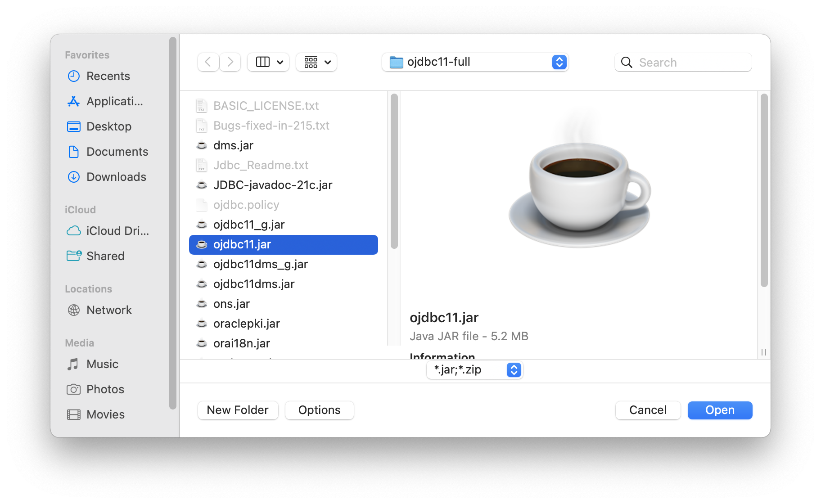Viewport: 821px width, 504px height.
Task: Click the New Folder button
Action: (x=238, y=410)
